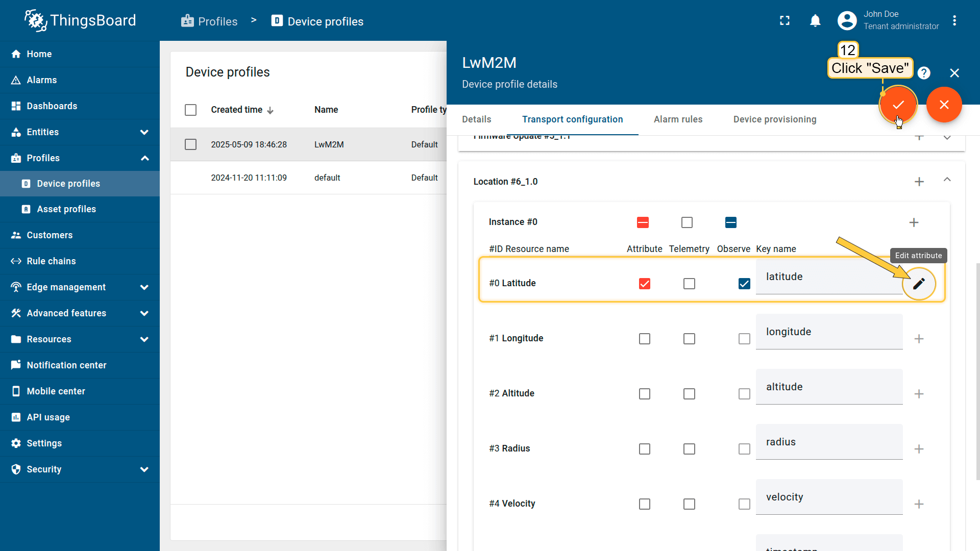980x551 pixels.
Task: Click the plus icon in Location #6_1.0 header
Action: point(919,182)
